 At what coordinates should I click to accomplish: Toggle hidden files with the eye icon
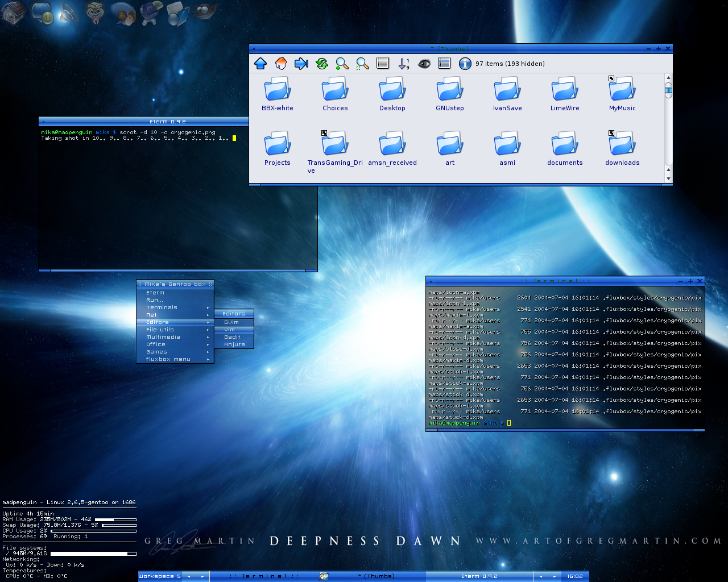coord(424,64)
